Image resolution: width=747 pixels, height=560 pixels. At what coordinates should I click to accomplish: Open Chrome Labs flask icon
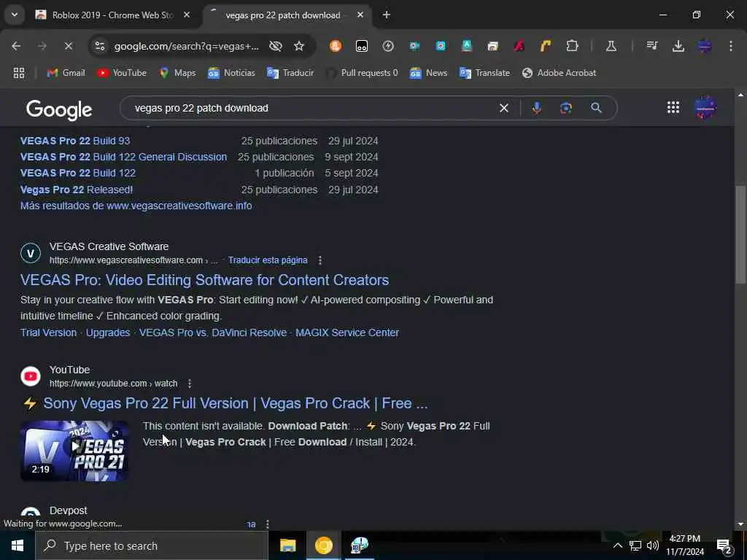(x=611, y=46)
